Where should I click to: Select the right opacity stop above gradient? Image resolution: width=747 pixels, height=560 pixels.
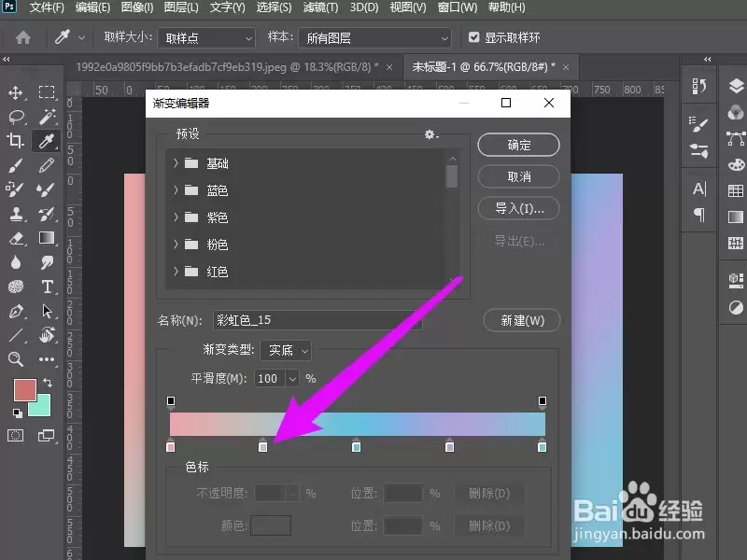click(543, 402)
